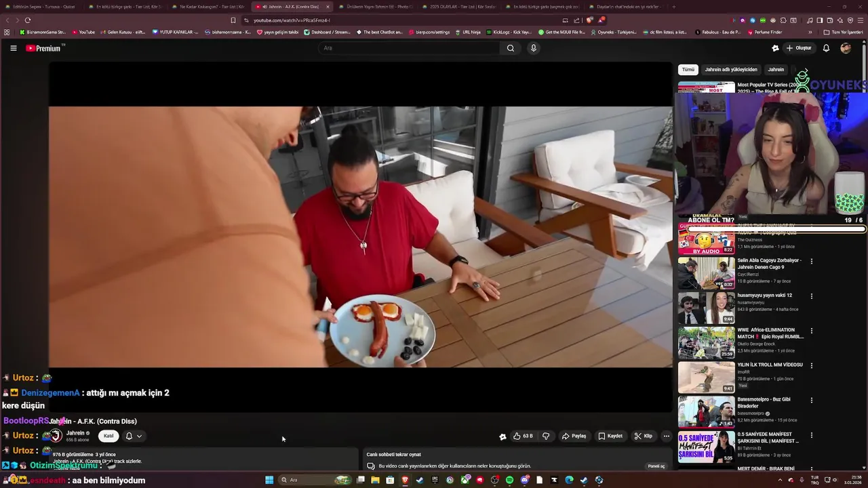Go to YouTube Premium home logo

tap(45, 48)
